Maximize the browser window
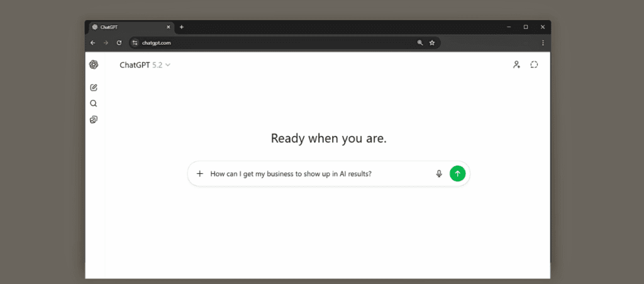Image resolution: width=644 pixels, height=284 pixels. (526, 27)
